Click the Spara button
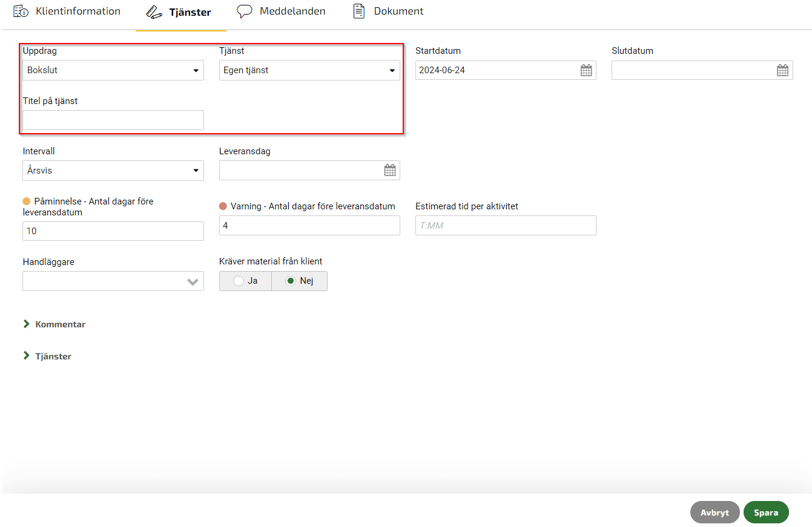Image resolution: width=812 pixels, height=527 pixels. tap(766, 512)
